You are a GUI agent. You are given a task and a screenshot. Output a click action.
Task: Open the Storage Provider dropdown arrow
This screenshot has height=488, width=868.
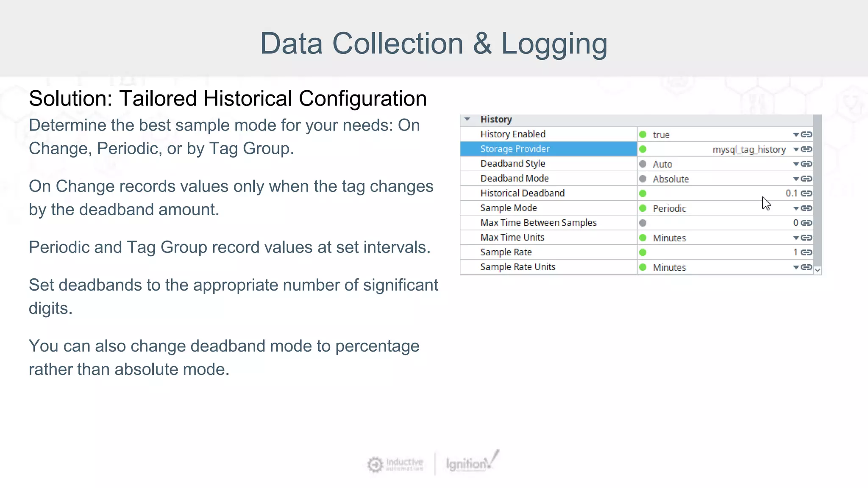coord(796,150)
